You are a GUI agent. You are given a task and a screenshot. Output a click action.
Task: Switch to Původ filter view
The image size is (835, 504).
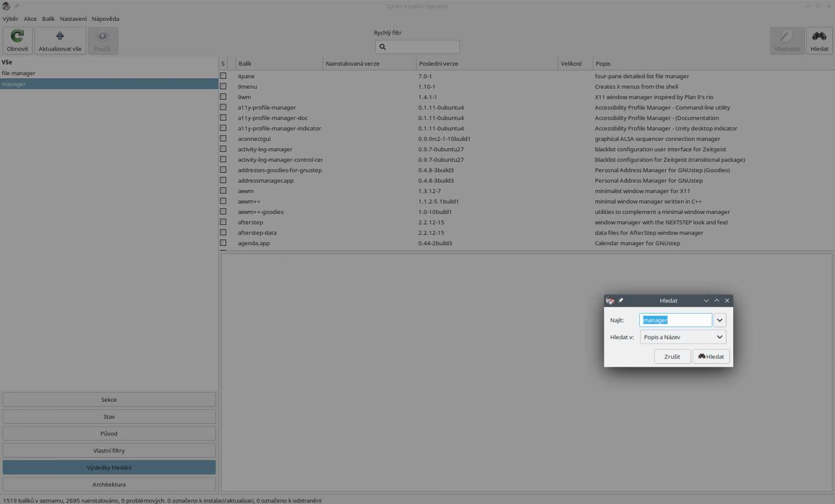point(109,434)
